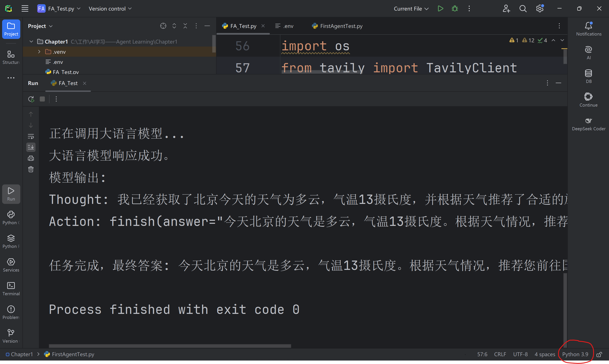Viewport: 609px width, 364px height.
Task: Open the Version control dropdown
Action: pos(110,9)
